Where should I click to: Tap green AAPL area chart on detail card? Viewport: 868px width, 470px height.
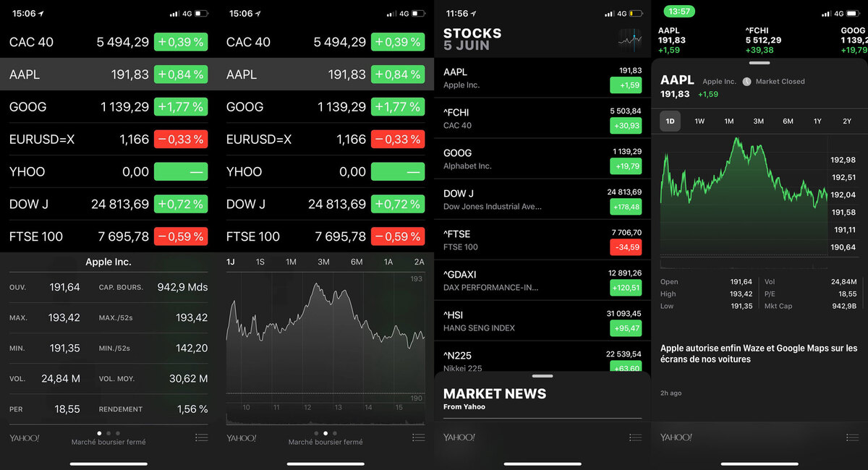744,194
